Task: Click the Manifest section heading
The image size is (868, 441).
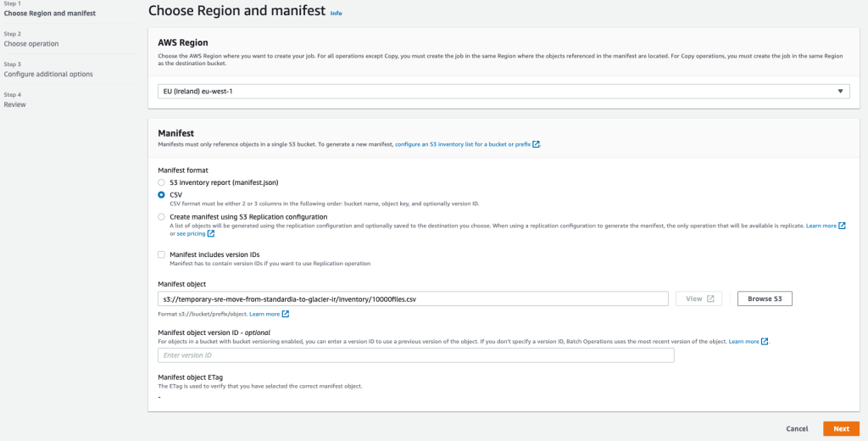Action: [x=176, y=133]
